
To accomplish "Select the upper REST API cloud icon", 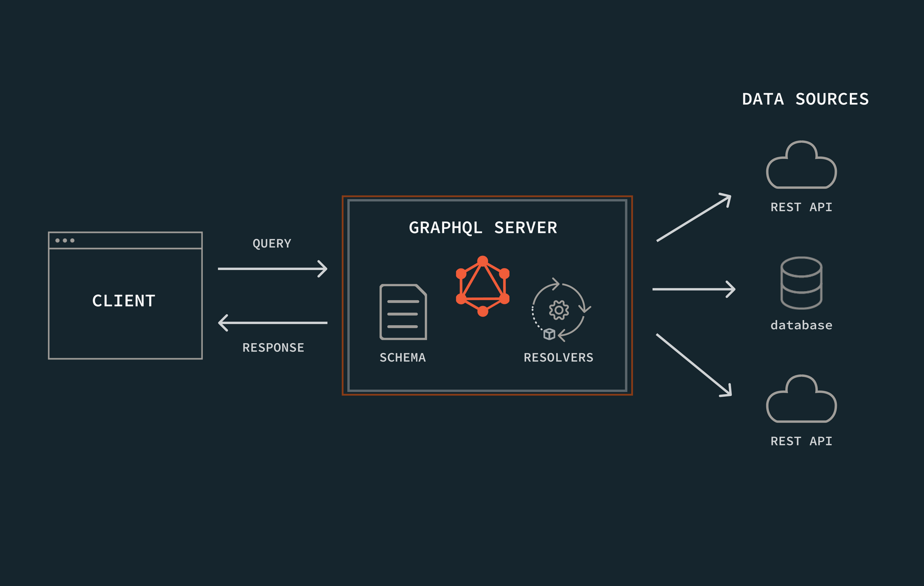I will tap(801, 165).
